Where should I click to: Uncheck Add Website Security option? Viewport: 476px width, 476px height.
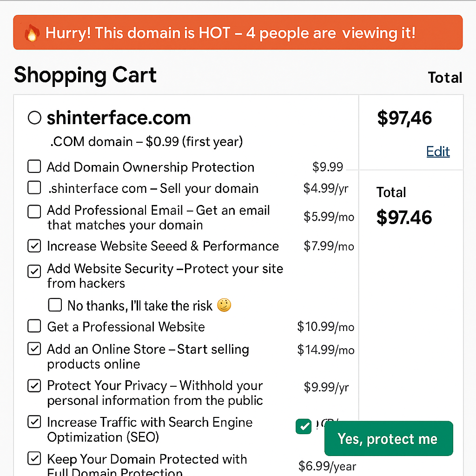tap(34, 271)
